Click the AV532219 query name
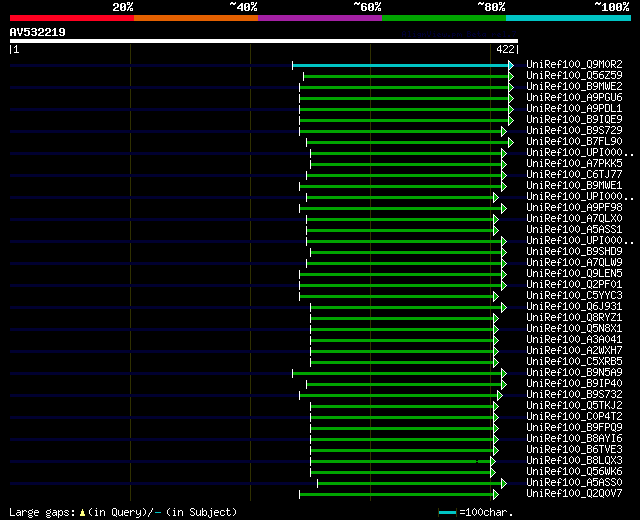This screenshot has width=640, height=520. (x=38, y=32)
